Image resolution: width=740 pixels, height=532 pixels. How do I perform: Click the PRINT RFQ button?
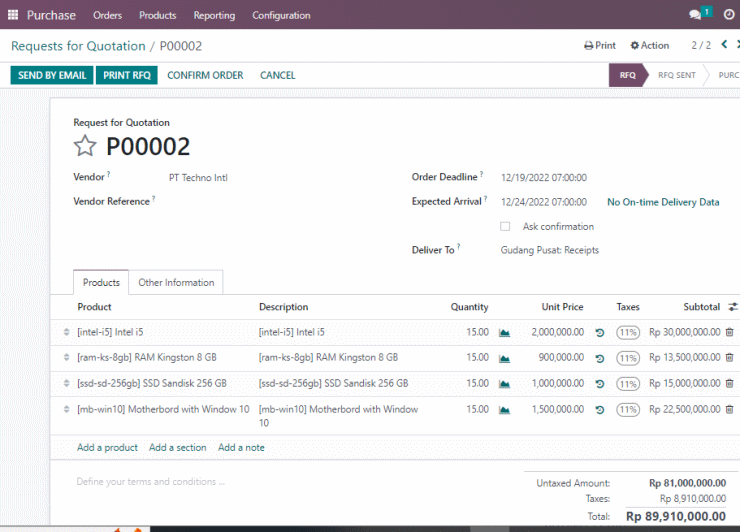pos(126,75)
